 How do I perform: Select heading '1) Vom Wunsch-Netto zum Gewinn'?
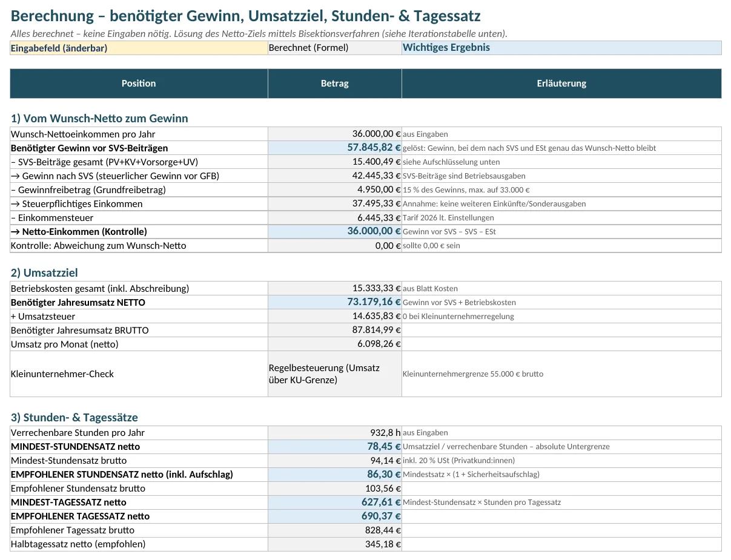[x=99, y=119]
